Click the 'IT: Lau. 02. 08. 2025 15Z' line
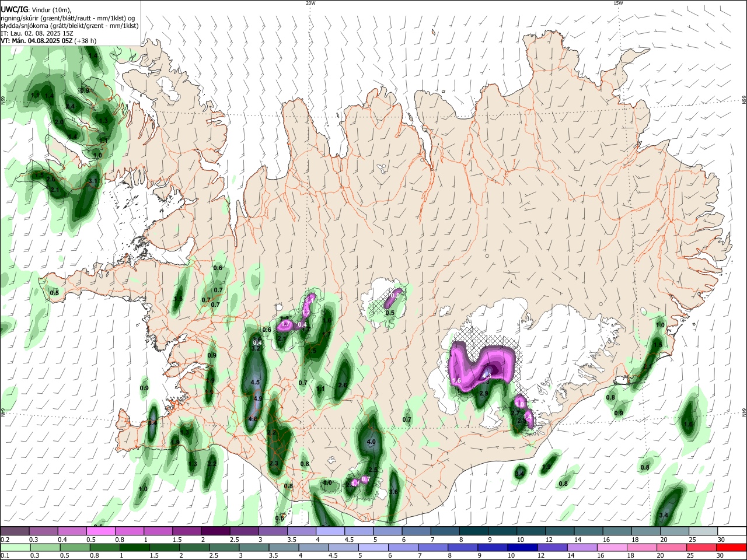747x560 pixels. (x=36, y=33)
